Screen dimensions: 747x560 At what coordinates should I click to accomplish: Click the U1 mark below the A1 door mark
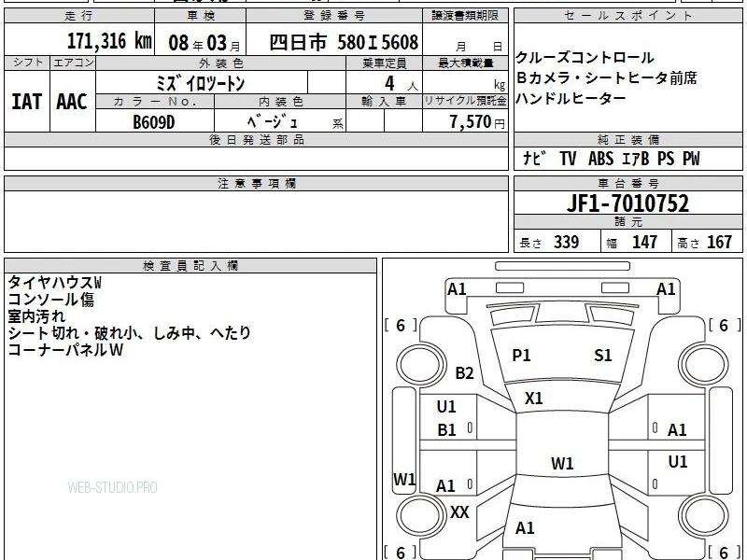pos(678,462)
